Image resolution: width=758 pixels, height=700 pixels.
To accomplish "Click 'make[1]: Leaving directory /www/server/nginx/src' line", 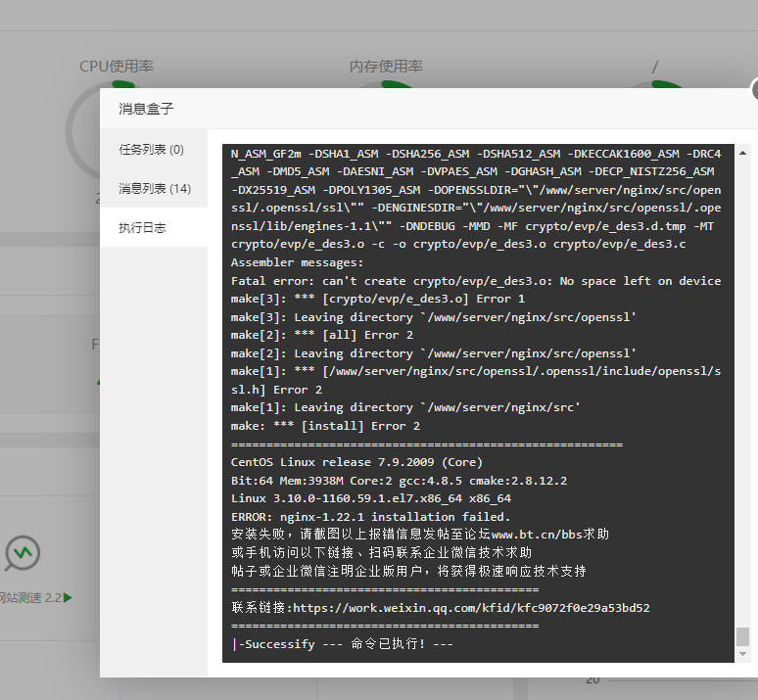I will pyautogui.click(x=405, y=407).
